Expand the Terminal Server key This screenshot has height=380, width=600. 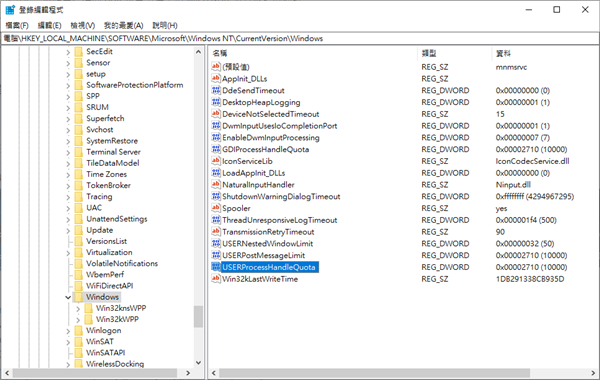(x=68, y=152)
